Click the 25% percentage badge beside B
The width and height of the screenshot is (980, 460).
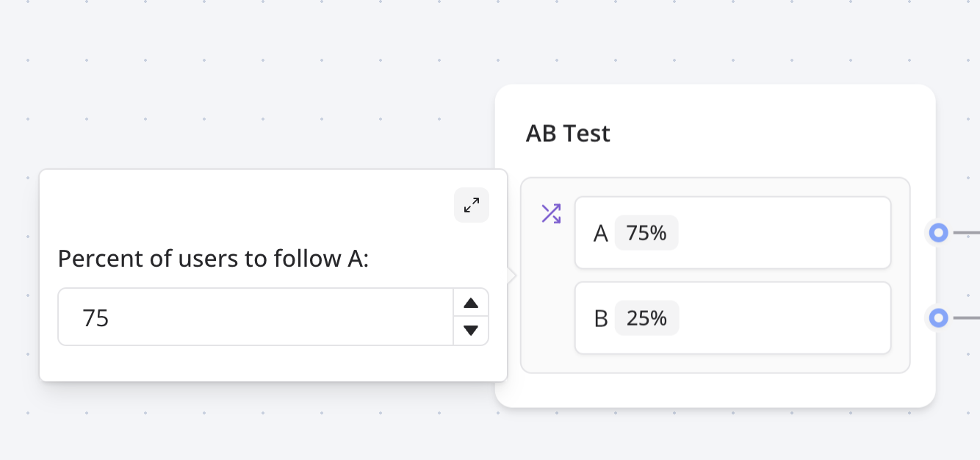click(x=646, y=317)
